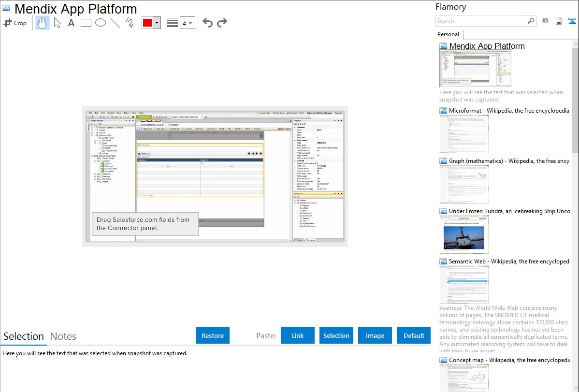The image size is (579, 392).
Task: Click the Flamory search field
Action: (481, 21)
